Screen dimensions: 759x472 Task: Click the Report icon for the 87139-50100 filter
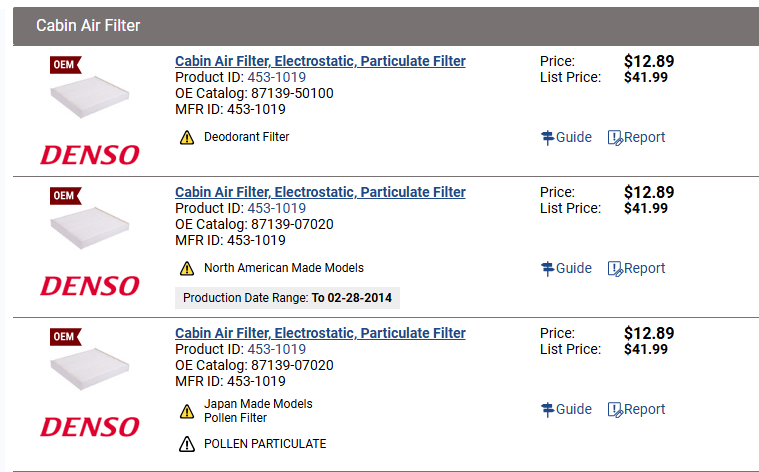[x=616, y=138]
